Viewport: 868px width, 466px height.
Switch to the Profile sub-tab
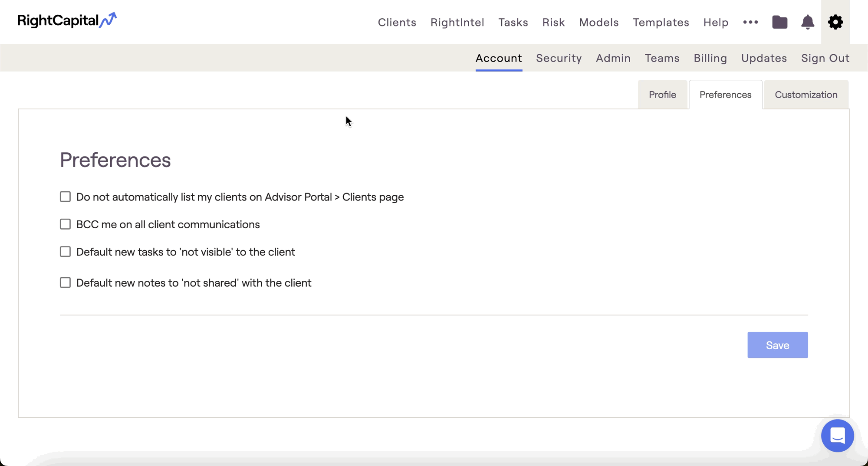pos(663,95)
